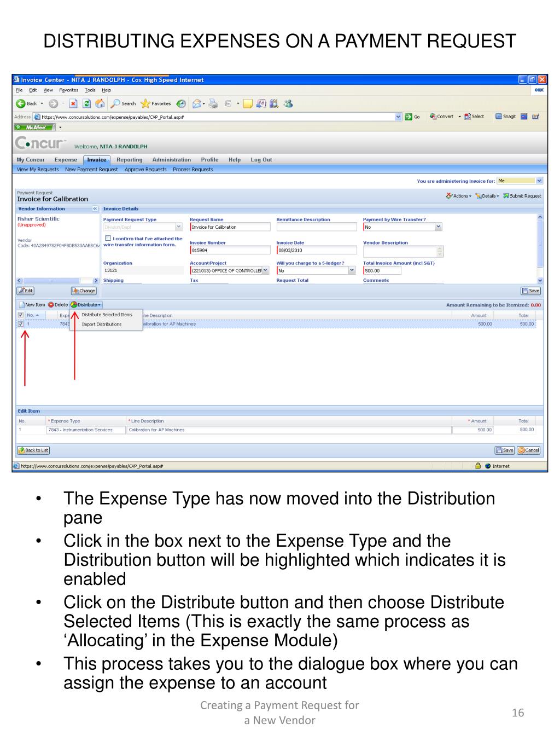Image resolution: width=560 pixels, height=747 pixels.
Task: Click Save button in Edit Item pane
Action: (x=505, y=450)
